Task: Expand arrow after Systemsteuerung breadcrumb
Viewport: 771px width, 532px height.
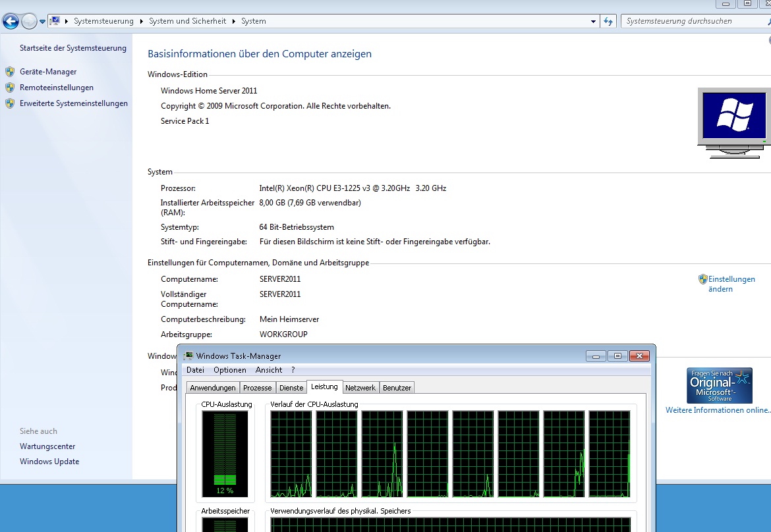Action: click(x=142, y=21)
